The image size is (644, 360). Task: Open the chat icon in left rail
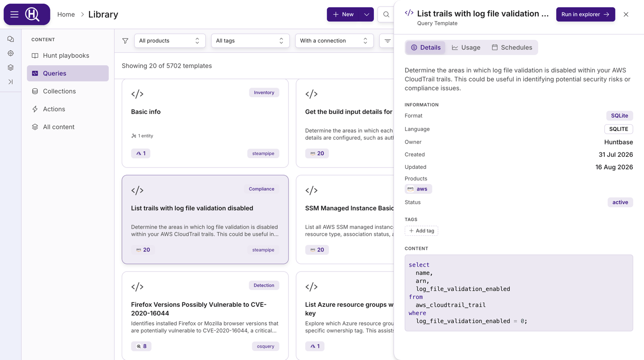(11, 39)
